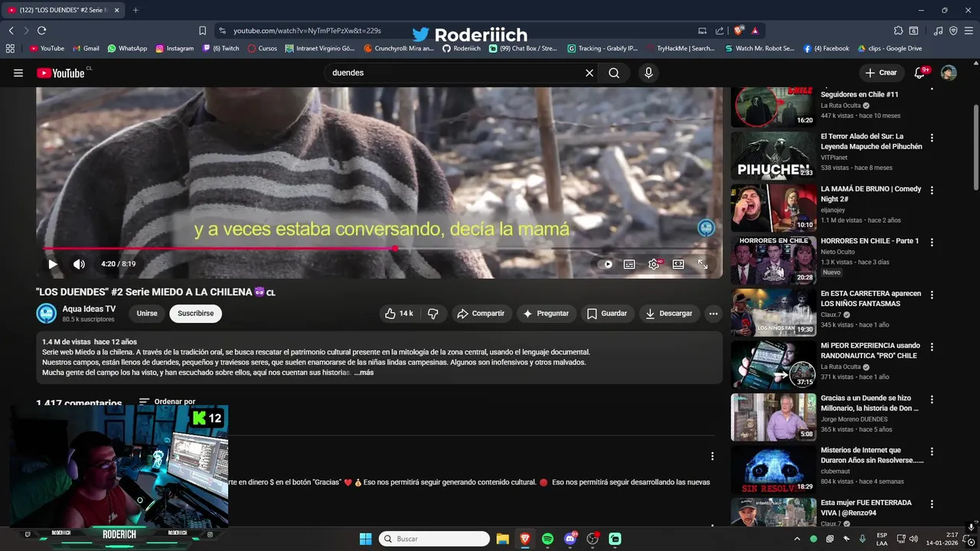
Task: Switch to theater mode
Action: (x=678, y=264)
